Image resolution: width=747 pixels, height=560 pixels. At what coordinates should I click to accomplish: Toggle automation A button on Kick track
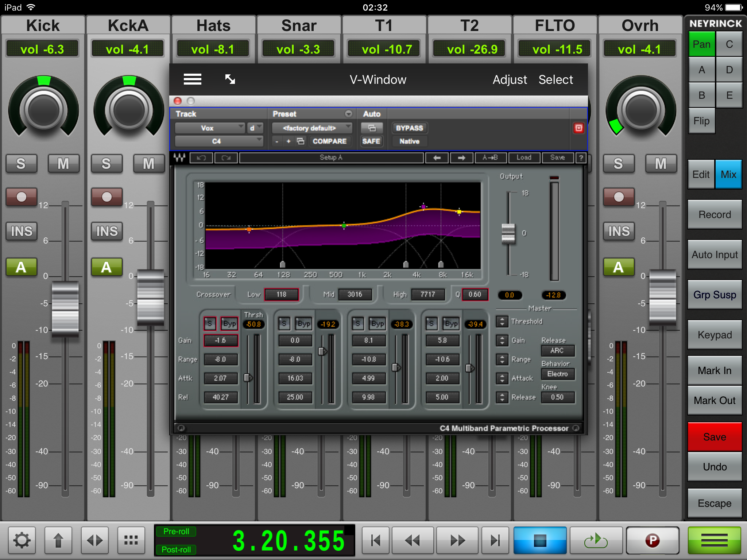pos(21,267)
